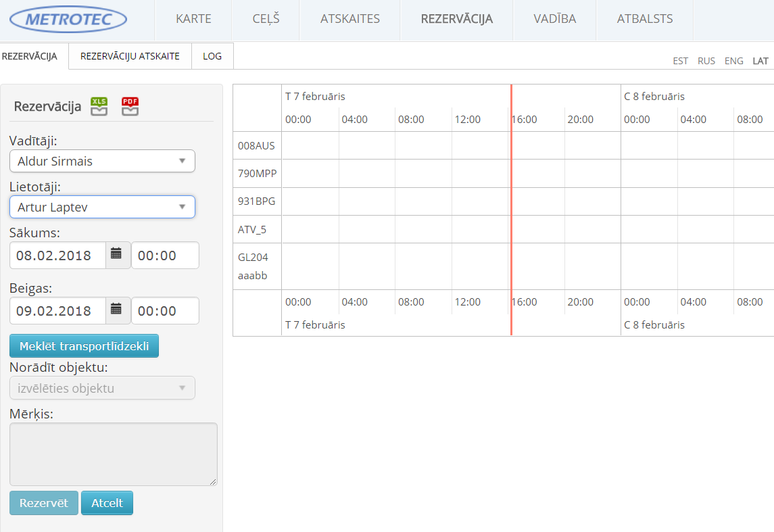Switch language to ENG
The image size is (774, 532).
tap(733, 61)
